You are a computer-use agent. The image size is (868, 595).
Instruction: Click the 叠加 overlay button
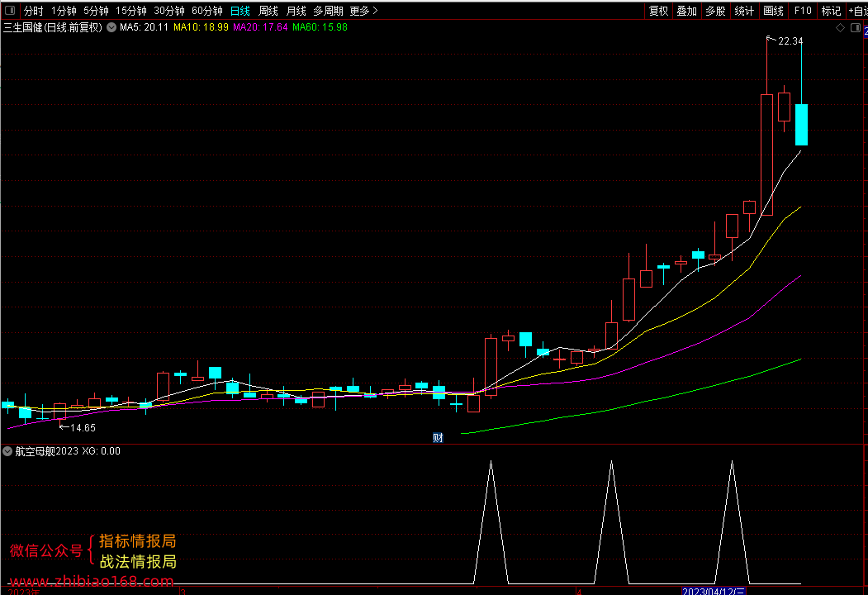click(687, 11)
